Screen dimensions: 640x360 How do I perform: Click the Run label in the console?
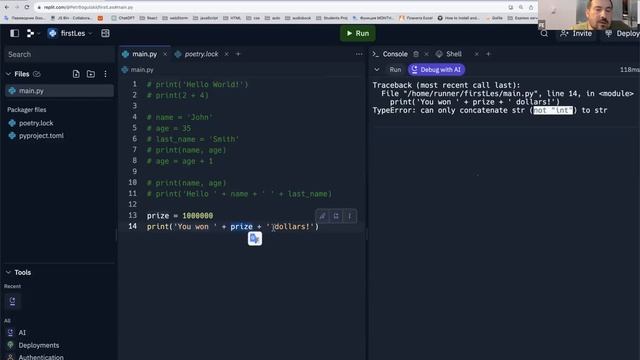pyautogui.click(x=395, y=70)
